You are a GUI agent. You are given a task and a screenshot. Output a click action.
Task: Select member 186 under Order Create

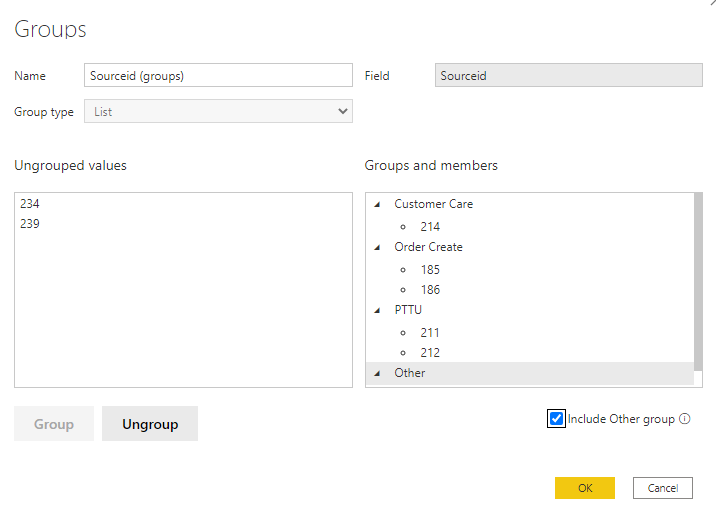430,290
